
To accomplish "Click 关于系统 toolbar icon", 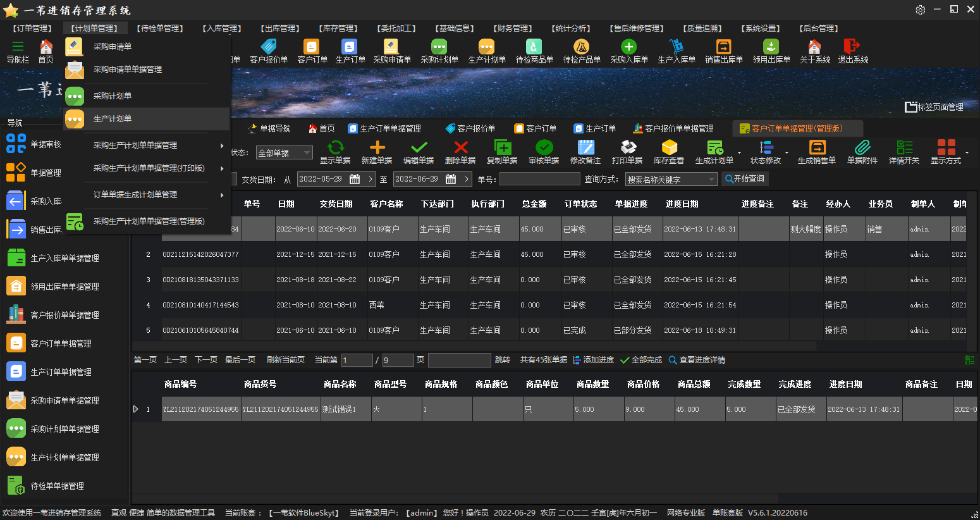I will tap(814, 51).
